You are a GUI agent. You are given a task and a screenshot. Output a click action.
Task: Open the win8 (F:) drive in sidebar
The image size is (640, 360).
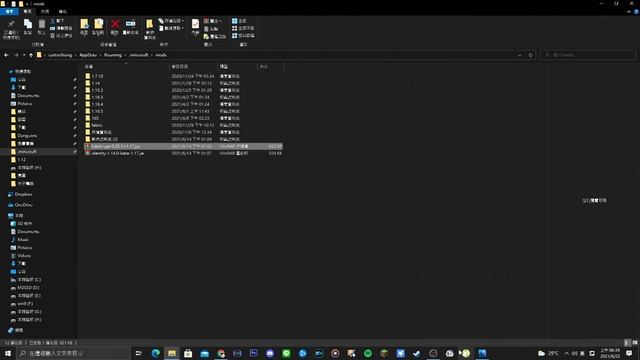click(25, 304)
